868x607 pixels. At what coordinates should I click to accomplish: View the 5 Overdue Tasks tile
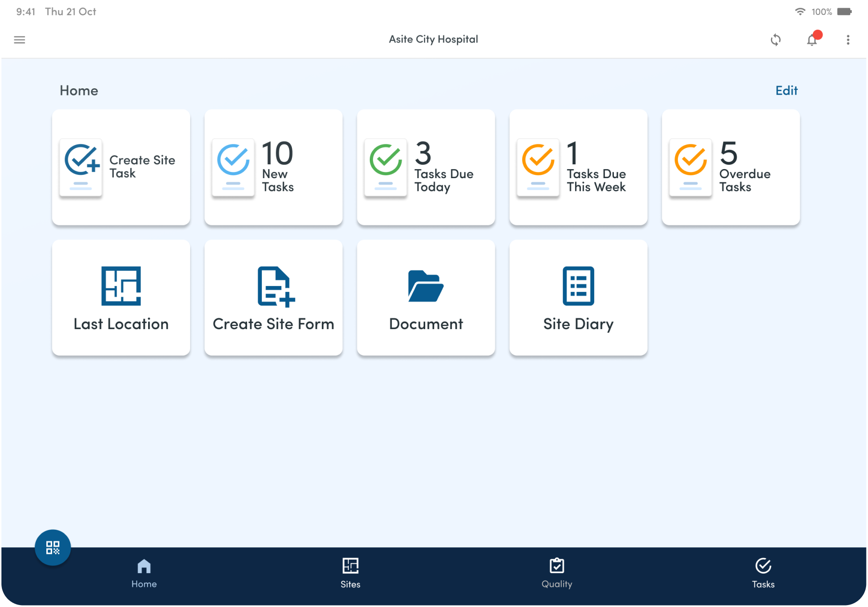tap(730, 167)
